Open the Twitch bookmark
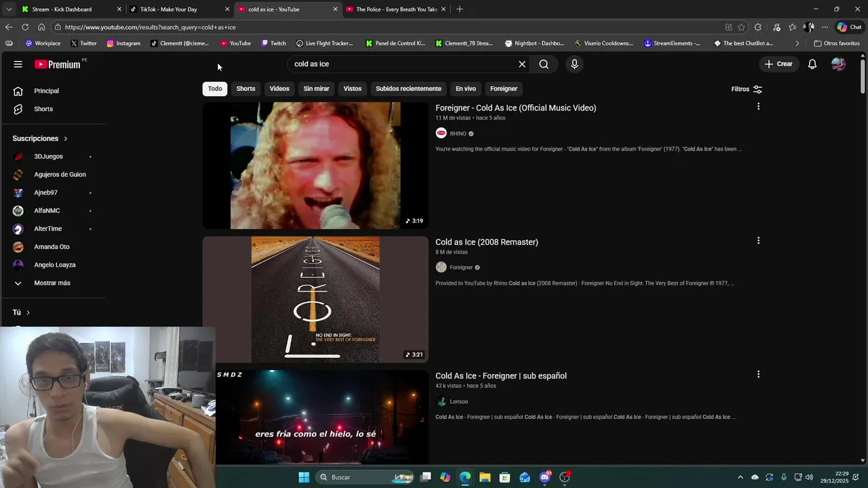The height and width of the screenshot is (488, 868). pyautogui.click(x=273, y=43)
